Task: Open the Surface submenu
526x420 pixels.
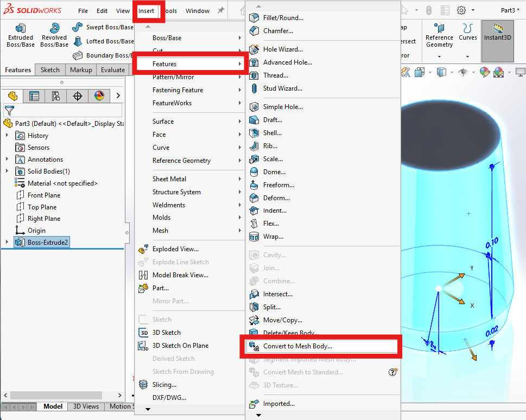Action: 190,122
